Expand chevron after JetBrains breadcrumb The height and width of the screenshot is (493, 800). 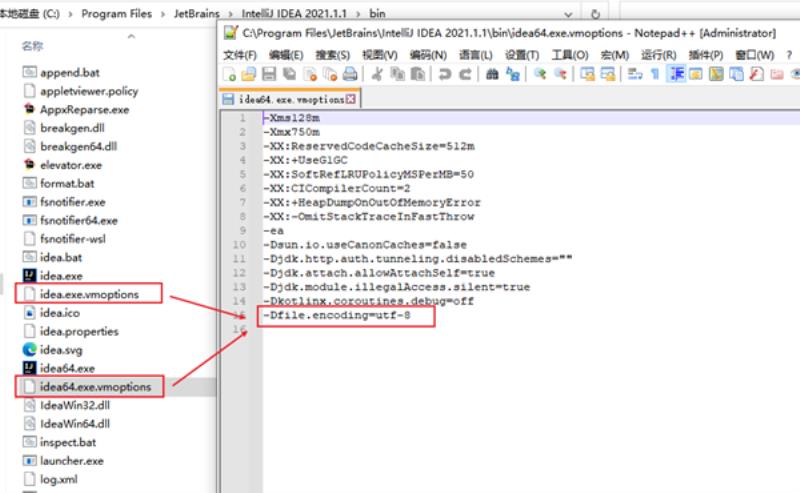point(231,14)
